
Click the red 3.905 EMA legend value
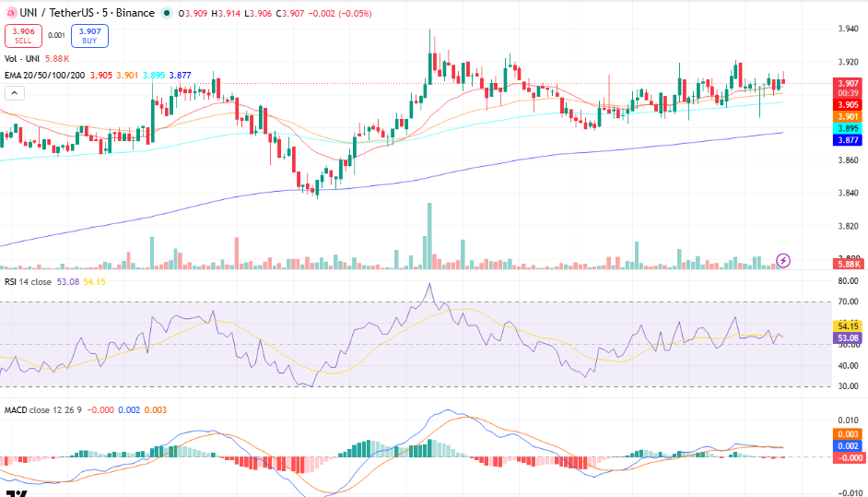coord(101,76)
